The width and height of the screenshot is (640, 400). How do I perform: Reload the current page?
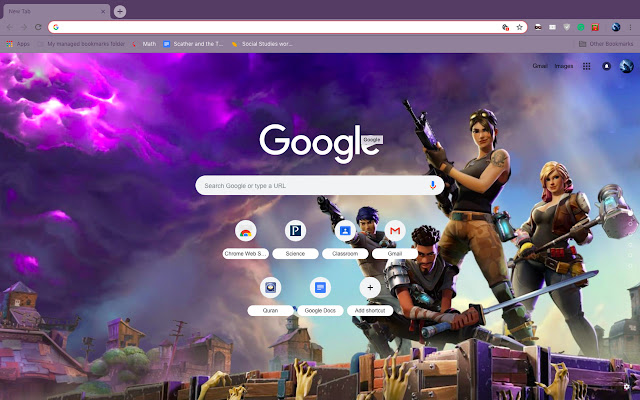(38, 27)
